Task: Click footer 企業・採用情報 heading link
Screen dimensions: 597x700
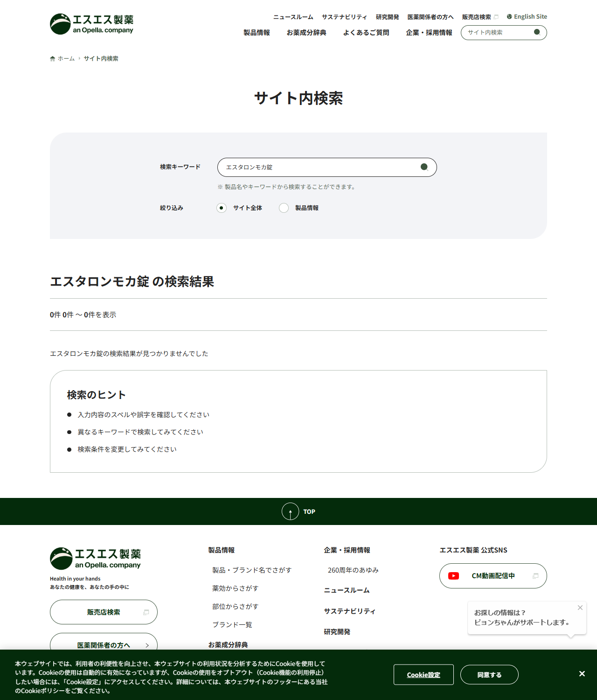Action: [347, 550]
